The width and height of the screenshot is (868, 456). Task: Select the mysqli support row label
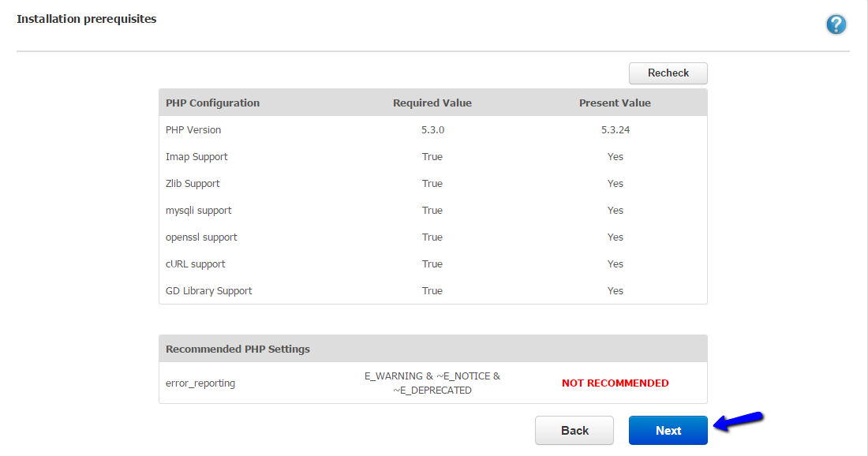point(198,210)
